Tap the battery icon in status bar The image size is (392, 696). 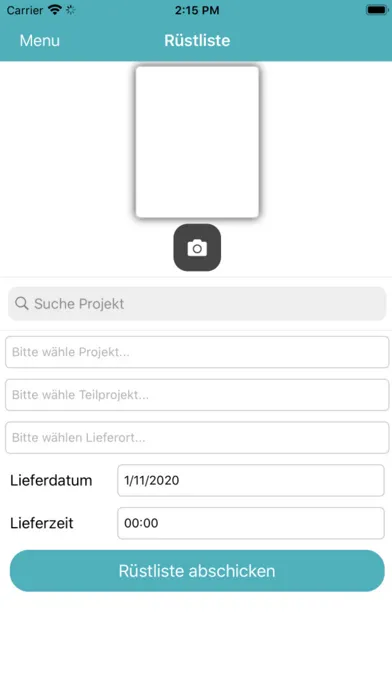coord(377,10)
